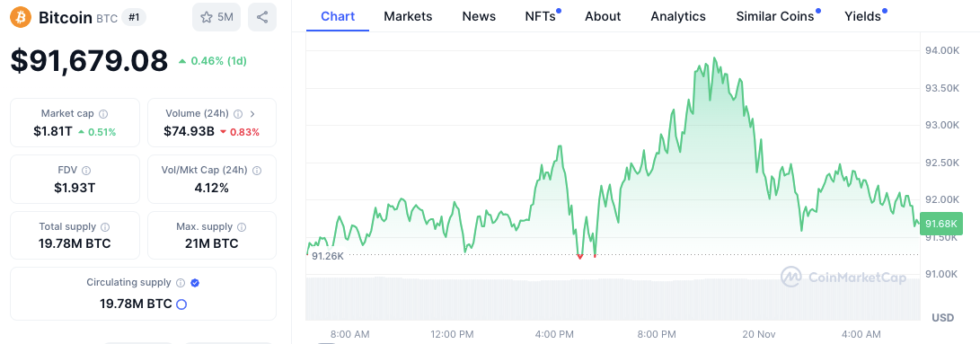
Task: View the Yields tab
Action: 865,16
